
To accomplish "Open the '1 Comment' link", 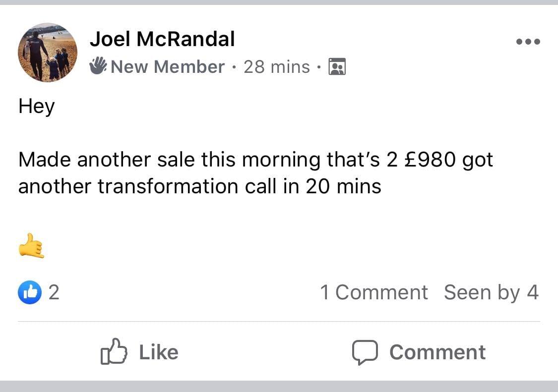I will point(373,292).
